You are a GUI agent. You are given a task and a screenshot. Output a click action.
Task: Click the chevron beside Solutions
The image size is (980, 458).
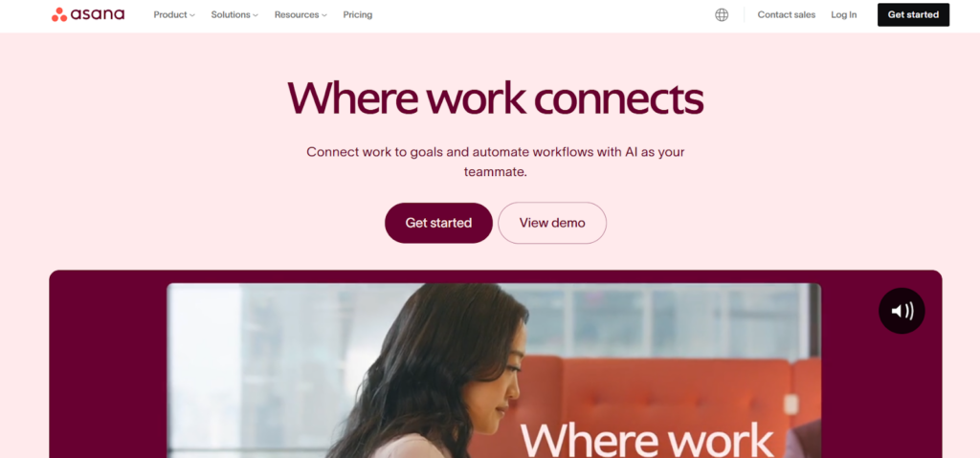pyautogui.click(x=255, y=15)
